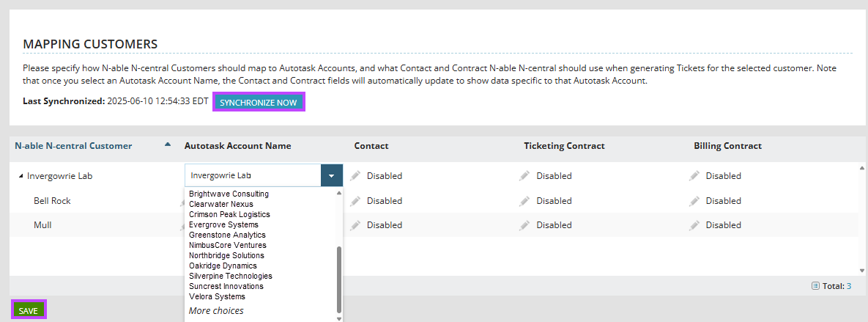Toggle the Autotask Account Name dropdown arrow
Viewport: 868px width, 322px height.
tap(332, 176)
